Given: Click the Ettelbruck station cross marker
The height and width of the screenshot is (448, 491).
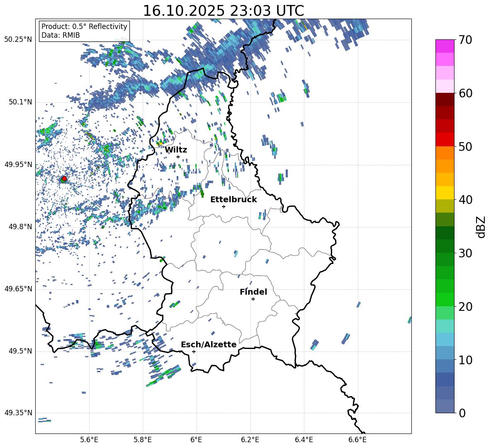Looking at the screenshot, I should point(224,206).
